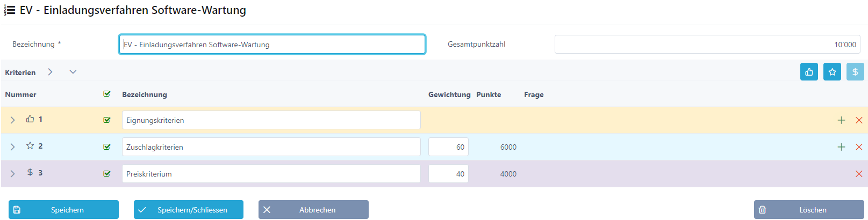
Task: Delete the Eignungskriterien row with the red X
Action: [x=859, y=120]
